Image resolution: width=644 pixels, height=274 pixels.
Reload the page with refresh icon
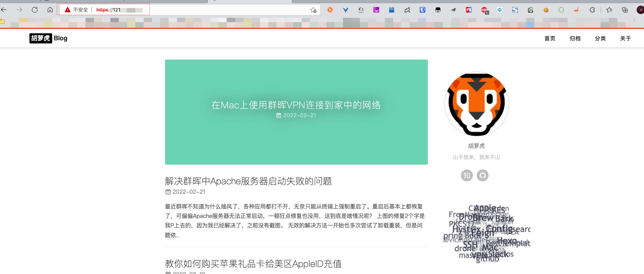(35, 10)
